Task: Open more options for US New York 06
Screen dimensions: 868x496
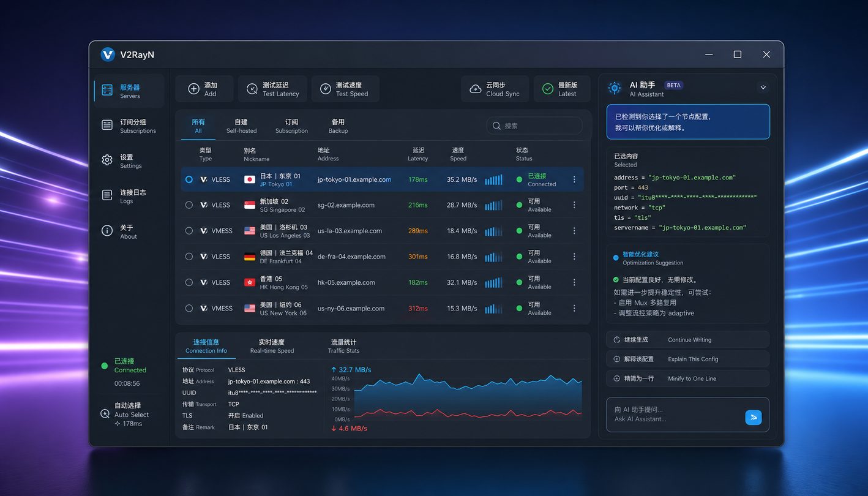Action: (574, 308)
